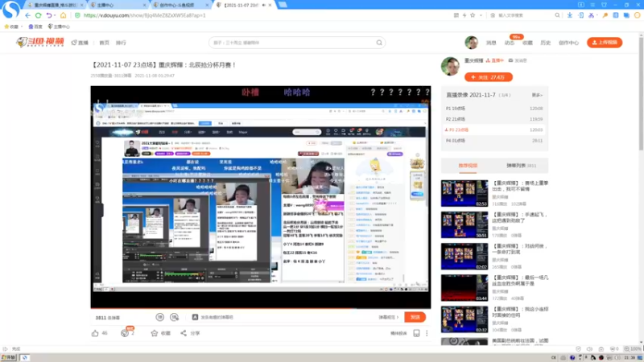Click the orange 发送 danmaku button

(x=415, y=317)
